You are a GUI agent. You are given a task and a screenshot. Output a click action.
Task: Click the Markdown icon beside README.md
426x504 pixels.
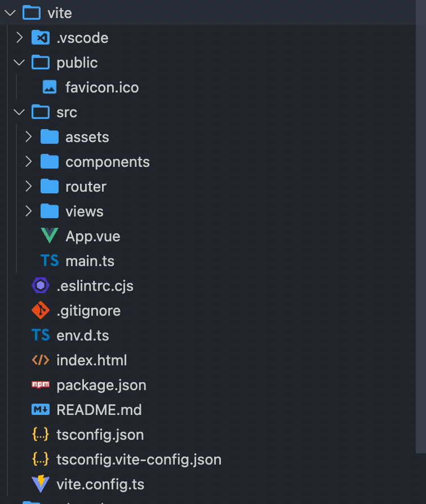tap(41, 409)
